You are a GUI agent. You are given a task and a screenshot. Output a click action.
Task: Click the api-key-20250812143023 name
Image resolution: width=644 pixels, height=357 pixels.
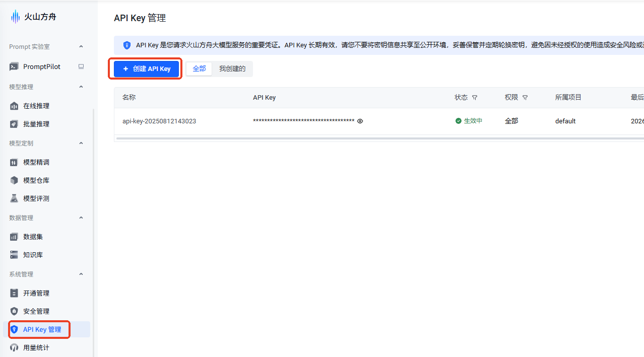(159, 121)
